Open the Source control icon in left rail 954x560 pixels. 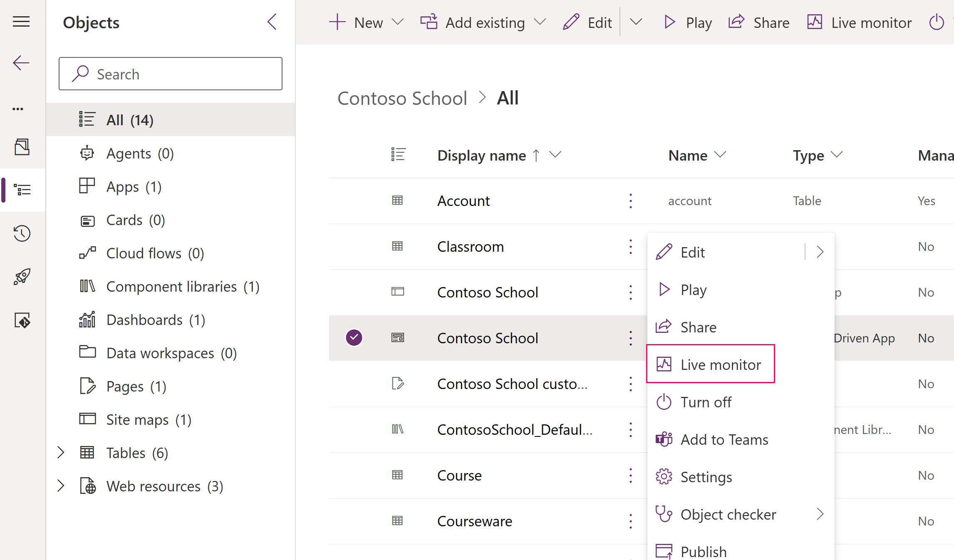coord(22,320)
